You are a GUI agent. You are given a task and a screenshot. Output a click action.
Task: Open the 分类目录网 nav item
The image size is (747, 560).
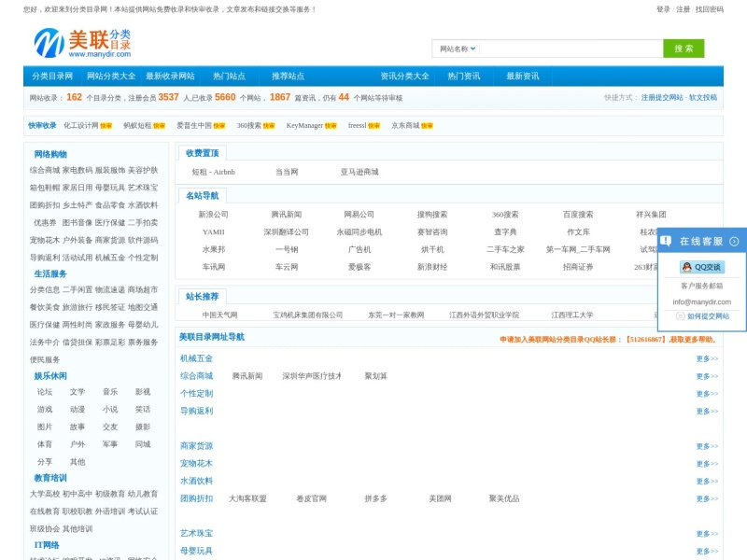(52, 77)
